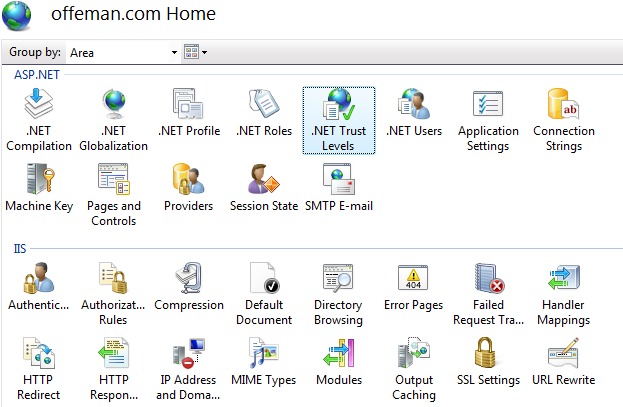Open the Providers feature
Viewport: 623px width, 407px height.
point(188,188)
